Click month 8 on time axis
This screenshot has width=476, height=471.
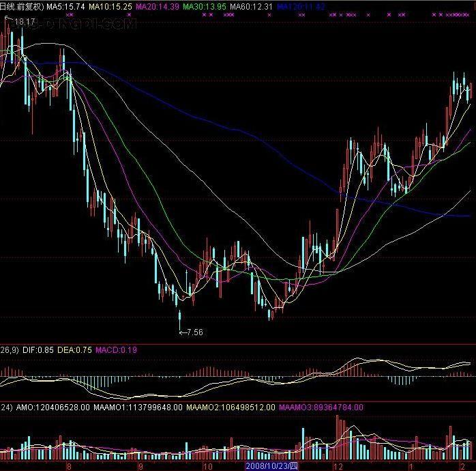point(68,466)
